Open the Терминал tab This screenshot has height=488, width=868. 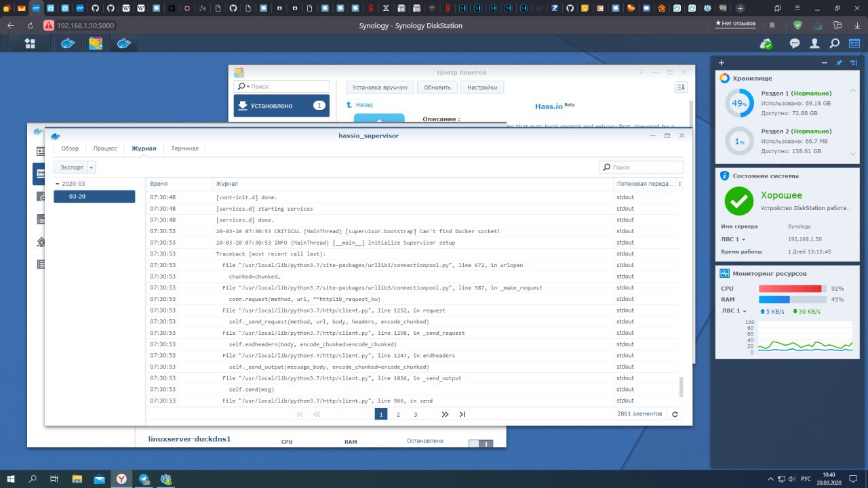[x=184, y=148]
